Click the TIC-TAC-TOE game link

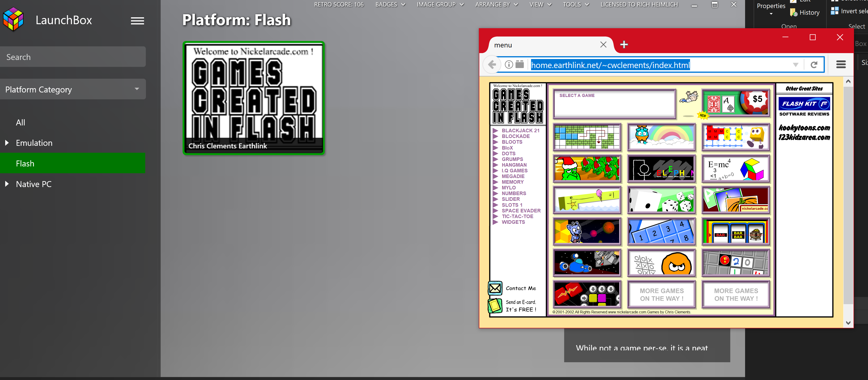(x=517, y=216)
